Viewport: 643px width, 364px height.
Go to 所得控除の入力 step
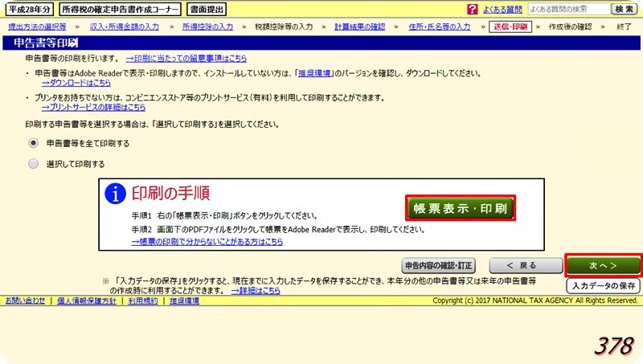(x=207, y=27)
